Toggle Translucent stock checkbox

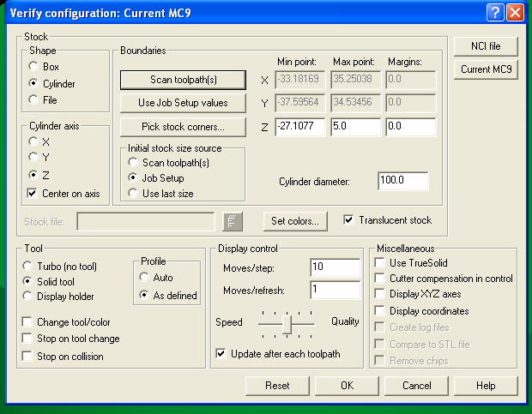(x=348, y=220)
